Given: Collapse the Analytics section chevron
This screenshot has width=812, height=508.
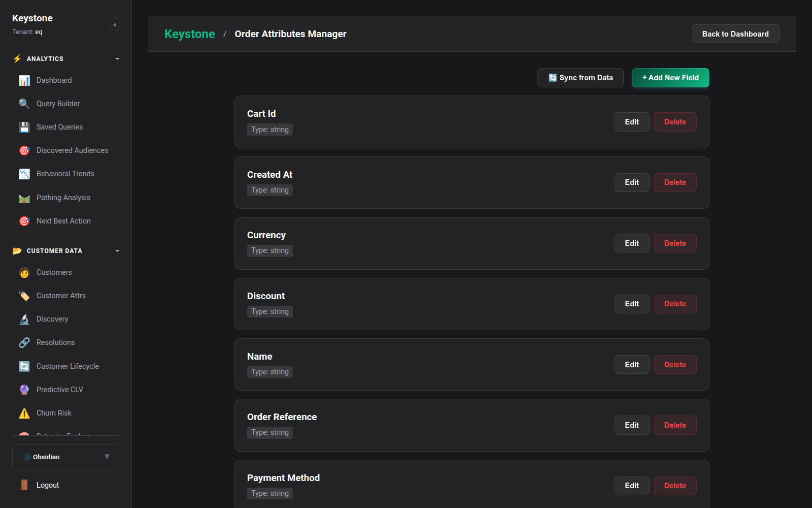Looking at the screenshot, I should 117,58.
